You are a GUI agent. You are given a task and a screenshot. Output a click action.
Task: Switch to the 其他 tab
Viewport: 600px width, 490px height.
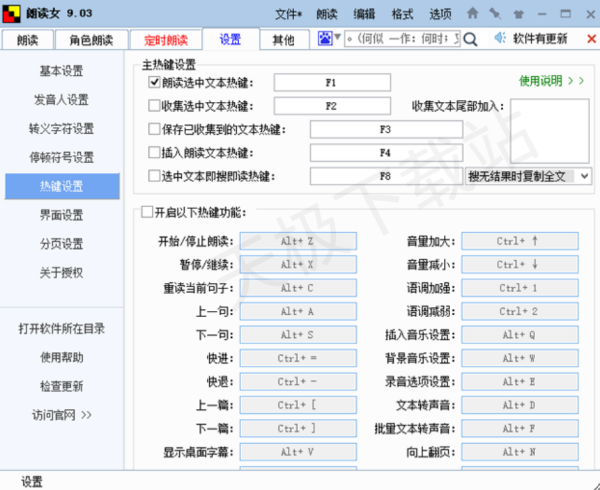tap(284, 40)
